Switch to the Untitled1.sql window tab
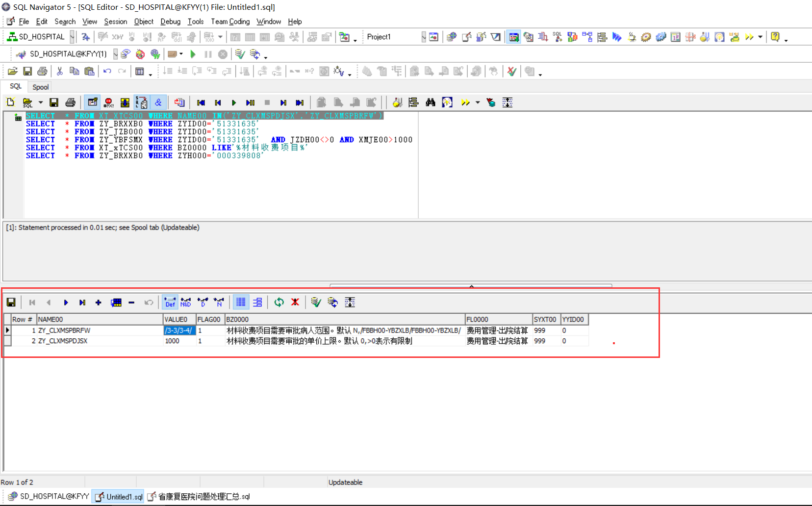 (x=119, y=497)
